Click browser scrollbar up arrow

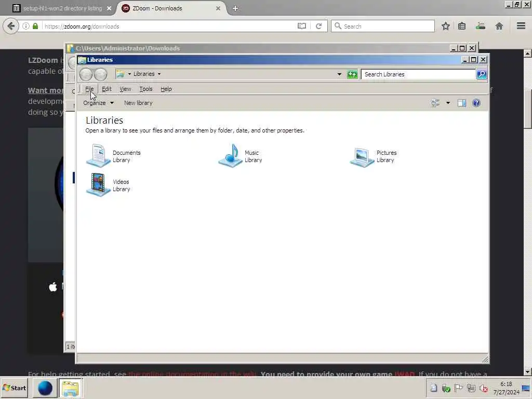(x=527, y=54)
